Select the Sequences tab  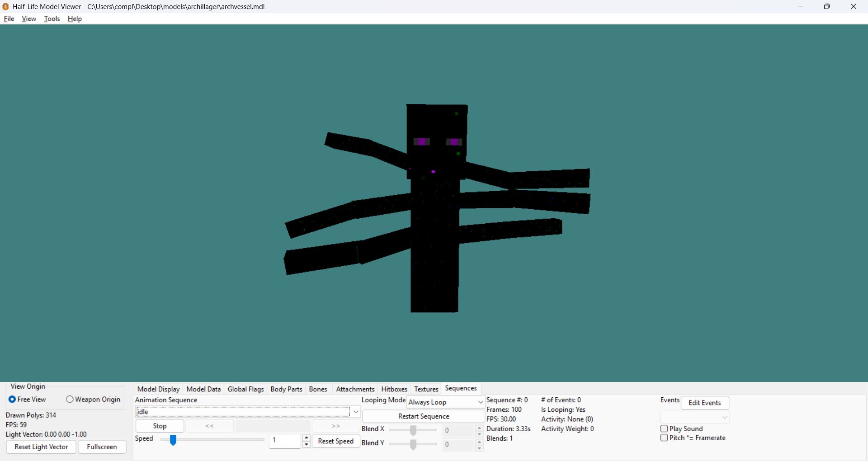pyautogui.click(x=461, y=388)
